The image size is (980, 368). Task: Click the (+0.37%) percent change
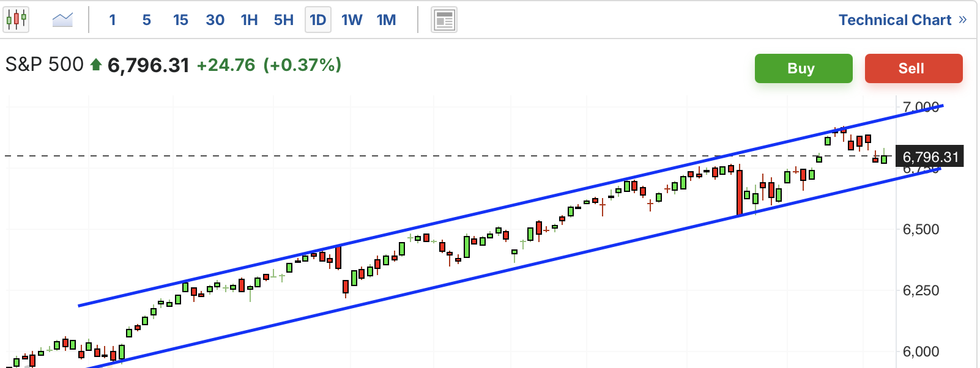pos(302,65)
